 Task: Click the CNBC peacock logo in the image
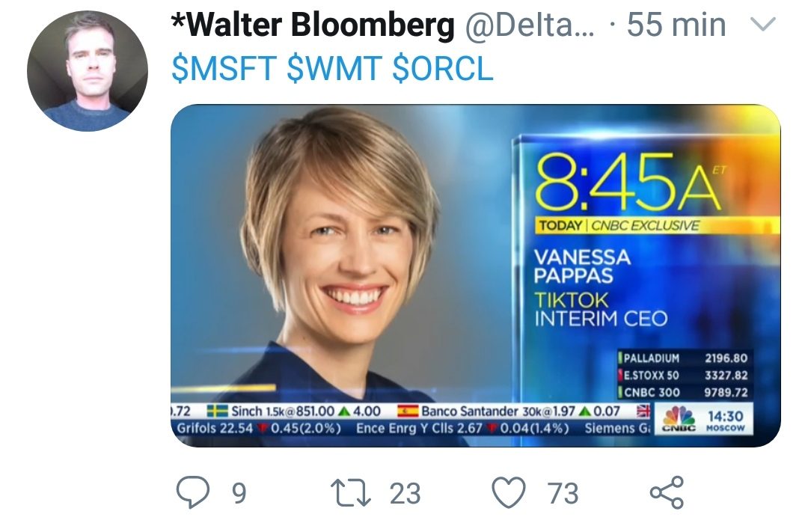[x=679, y=418]
